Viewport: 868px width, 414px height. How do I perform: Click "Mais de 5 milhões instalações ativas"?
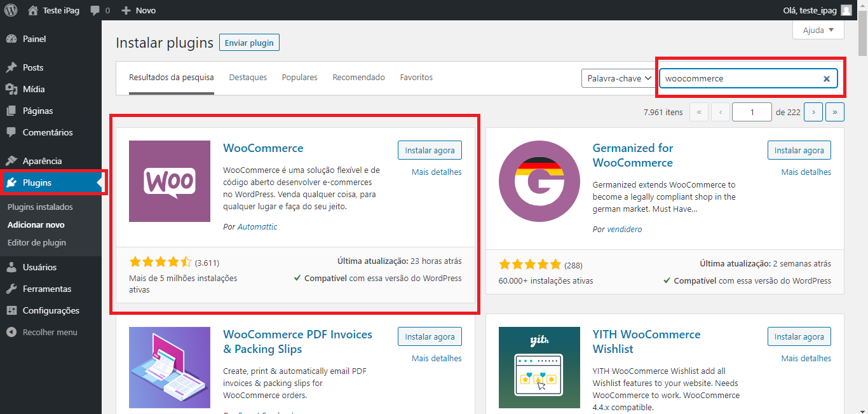[183, 284]
